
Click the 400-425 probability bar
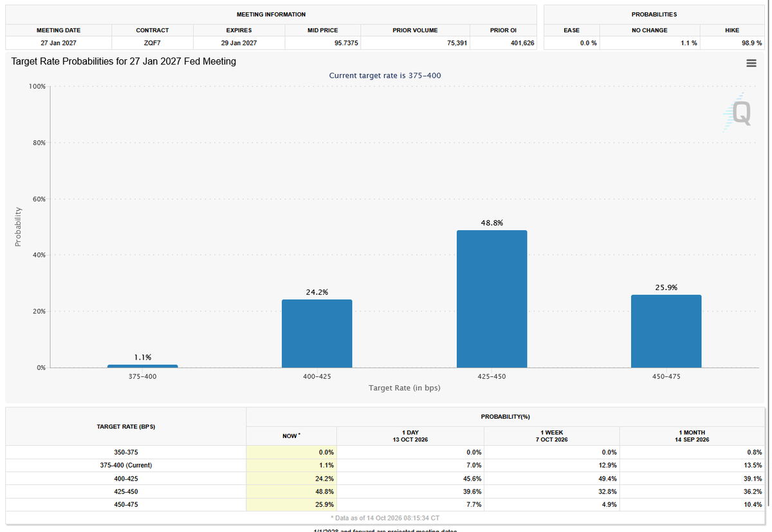click(x=317, y=334)
